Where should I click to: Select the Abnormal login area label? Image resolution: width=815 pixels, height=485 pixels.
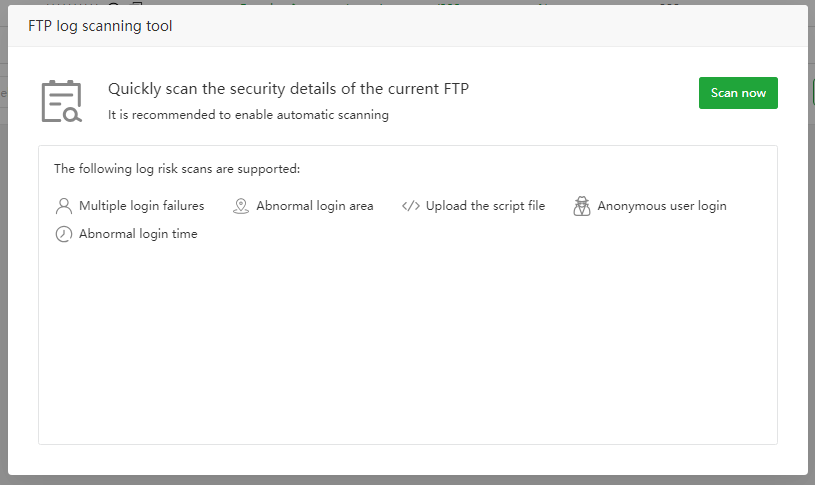tap(314, 206)
